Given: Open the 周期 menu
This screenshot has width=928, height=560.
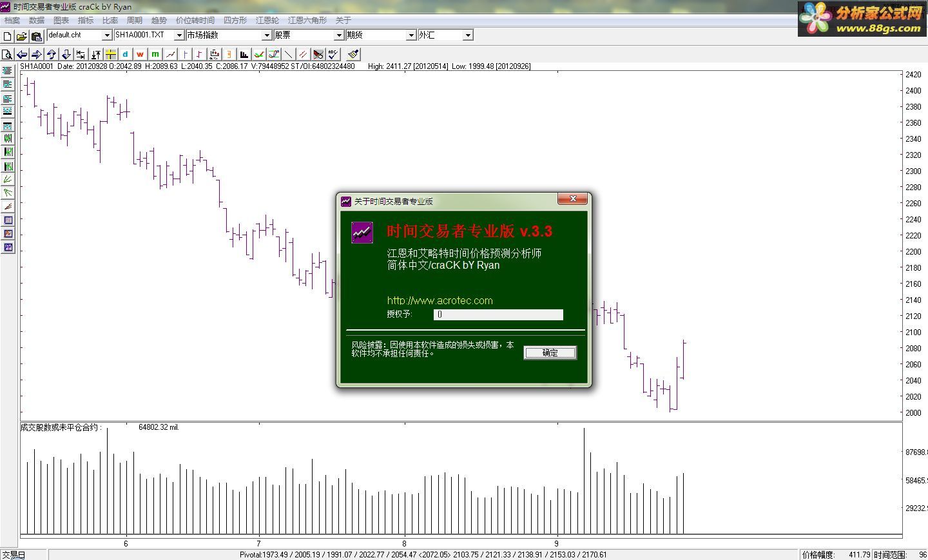Looking at the screenshot, I should tap(135, 21).
